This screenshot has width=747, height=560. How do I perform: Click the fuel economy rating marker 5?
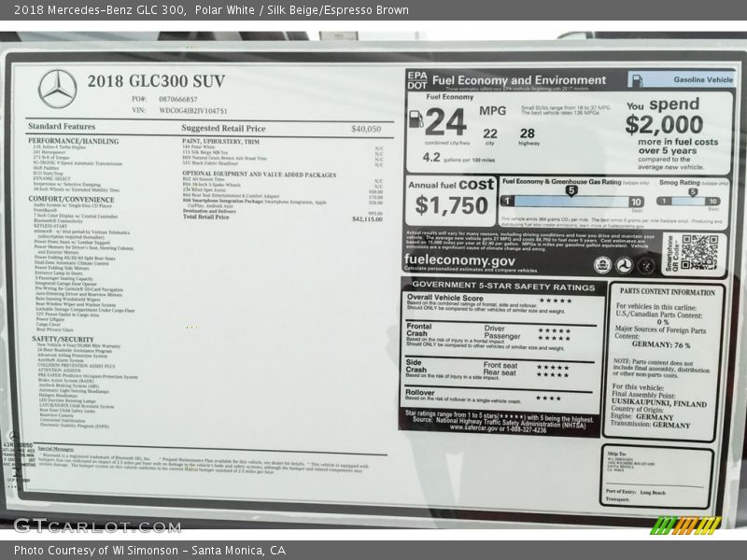571,191
